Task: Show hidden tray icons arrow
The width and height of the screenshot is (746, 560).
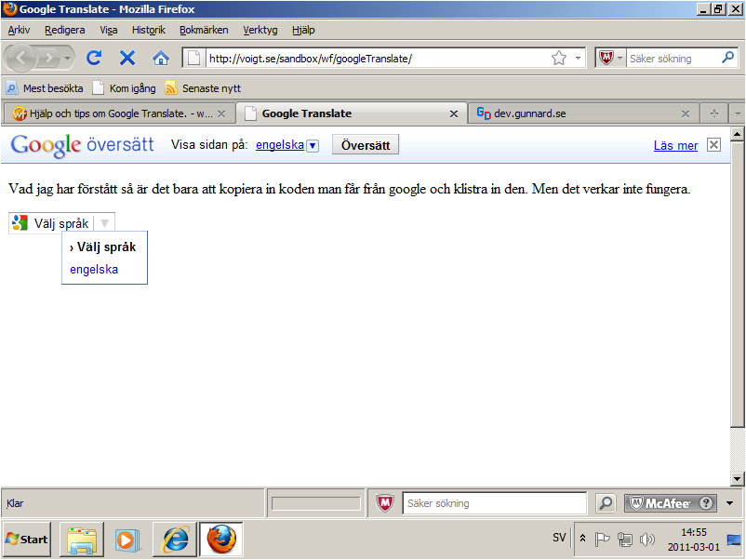Action: 582,539
